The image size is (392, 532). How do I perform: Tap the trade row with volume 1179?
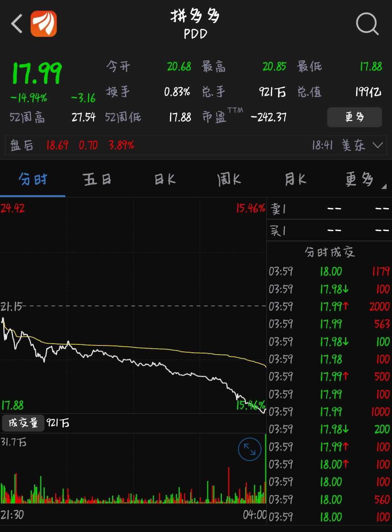click(x=330, y=271)
